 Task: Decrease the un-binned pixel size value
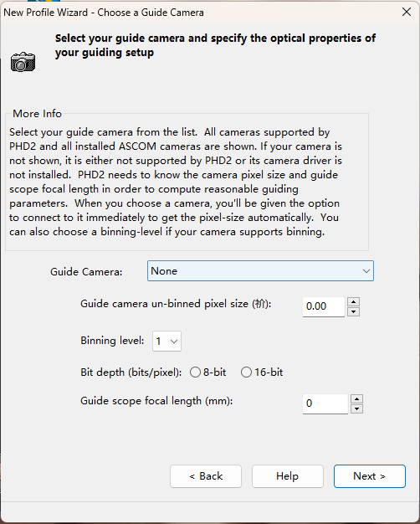pyautogui.click(x=354, y=311)
